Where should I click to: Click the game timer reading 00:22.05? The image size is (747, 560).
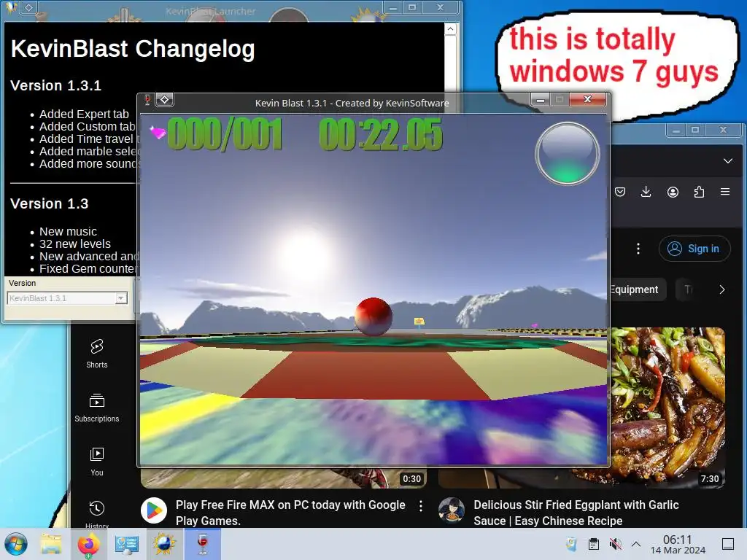(380, 134)
